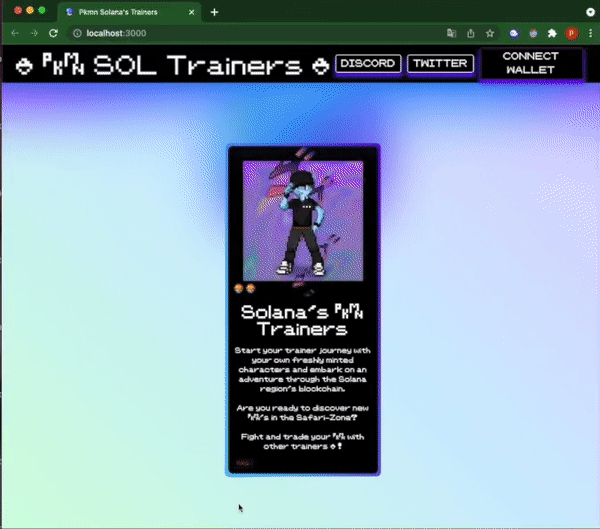
Task: Open the Extensions puzzle icon
Action: click(552, 34)
